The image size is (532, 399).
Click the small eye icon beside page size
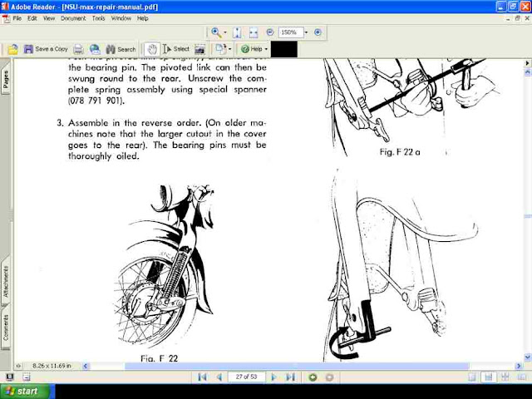click(x=18, y=366)
